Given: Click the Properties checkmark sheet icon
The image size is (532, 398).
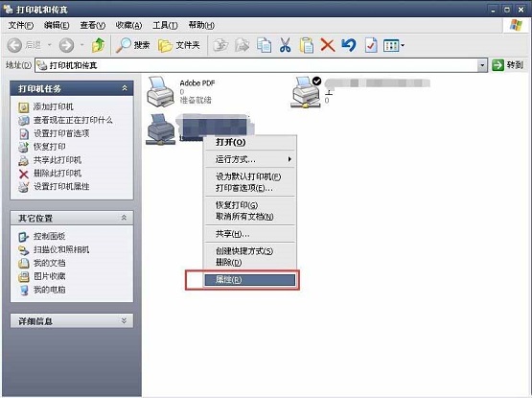Looking at the screenshot, I should [x=371, y=45].
